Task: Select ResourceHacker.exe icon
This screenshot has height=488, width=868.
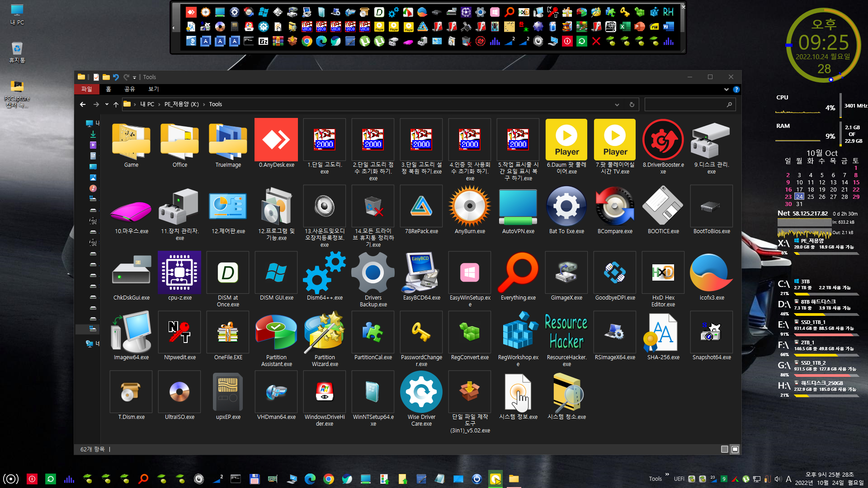Action: [566, 332]
